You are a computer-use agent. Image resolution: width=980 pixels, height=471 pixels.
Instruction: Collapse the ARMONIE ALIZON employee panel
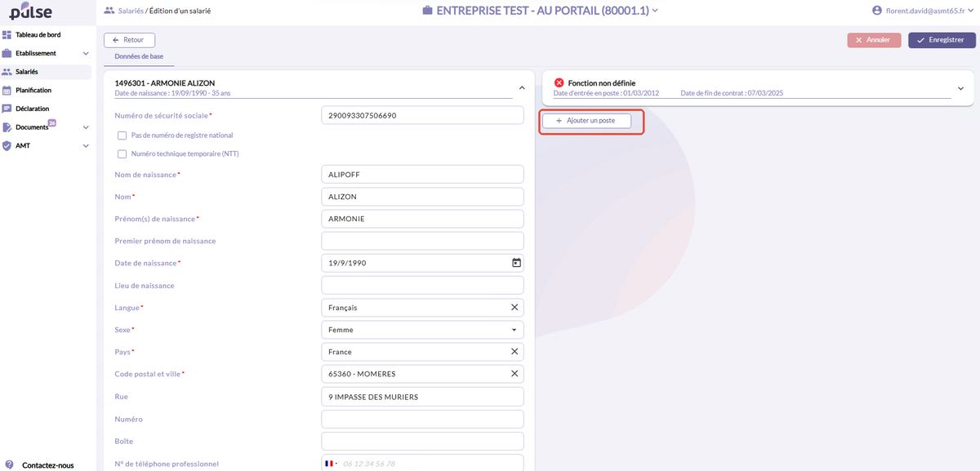(522, 87)
